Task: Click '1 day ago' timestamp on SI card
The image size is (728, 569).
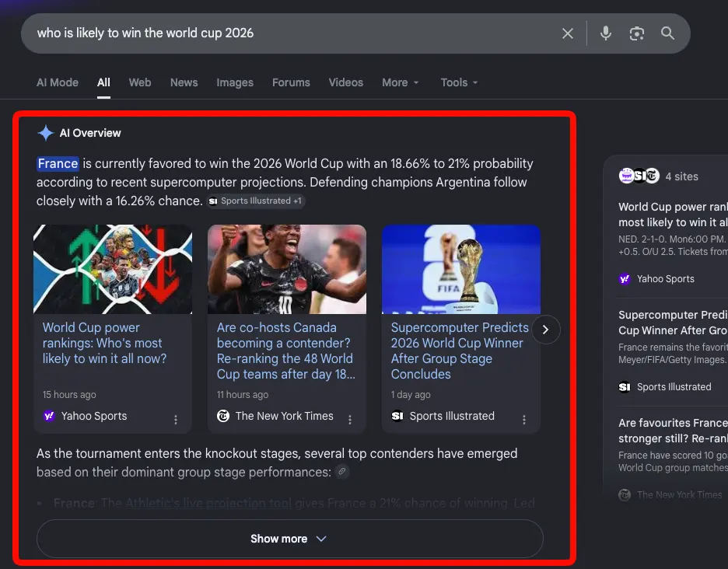Action: click(411, 395)
